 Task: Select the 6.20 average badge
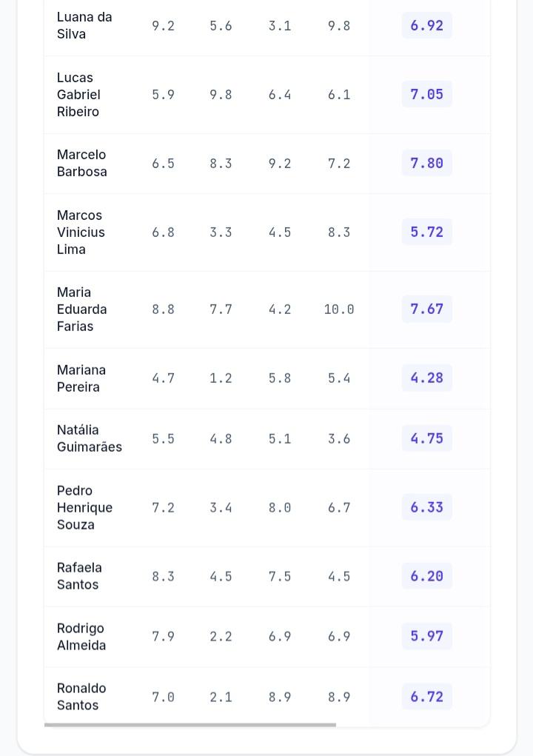[426, 575]
